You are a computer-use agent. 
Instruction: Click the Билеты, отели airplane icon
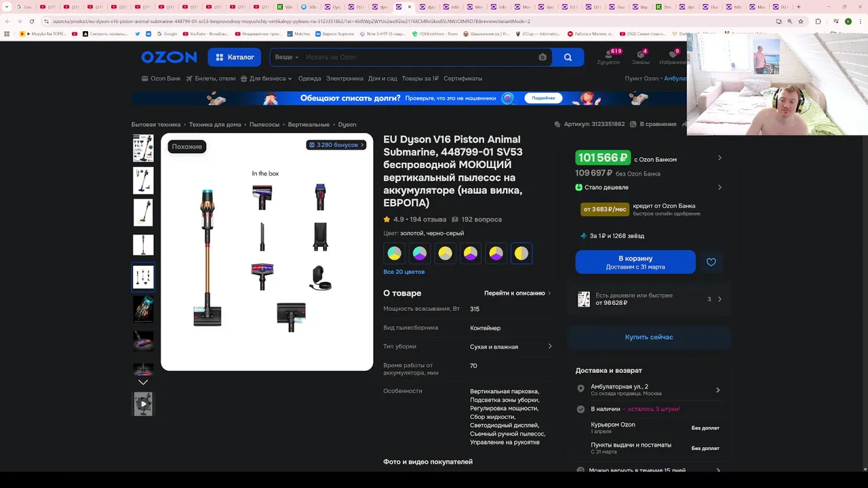190,79
